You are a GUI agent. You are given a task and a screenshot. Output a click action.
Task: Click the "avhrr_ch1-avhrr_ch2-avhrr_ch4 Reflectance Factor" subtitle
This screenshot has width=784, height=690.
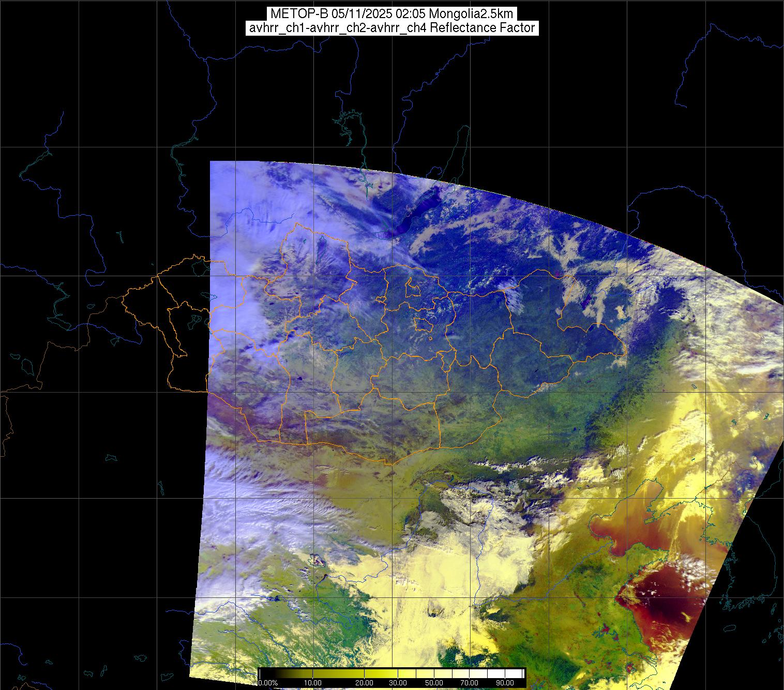click(392, 28)
